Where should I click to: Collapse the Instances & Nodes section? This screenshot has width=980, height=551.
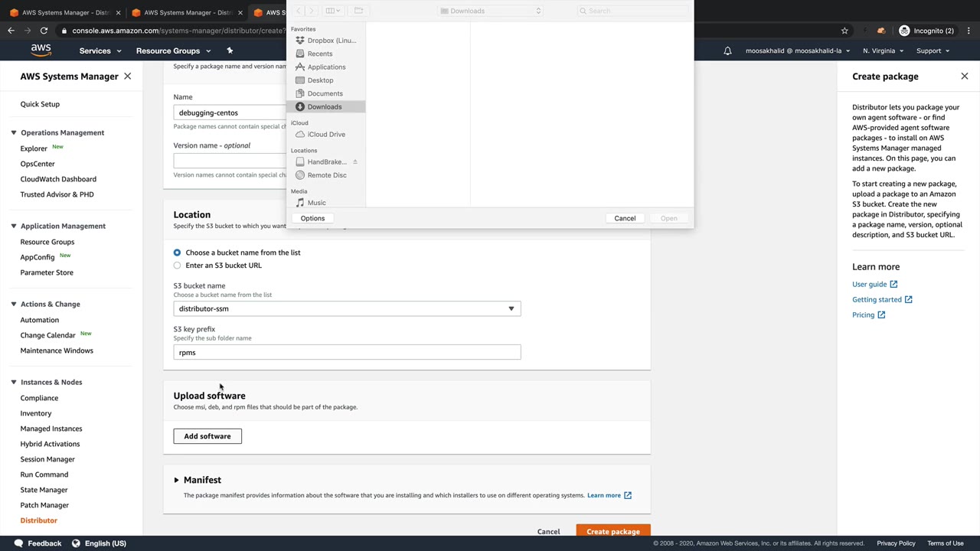[13, 383]
